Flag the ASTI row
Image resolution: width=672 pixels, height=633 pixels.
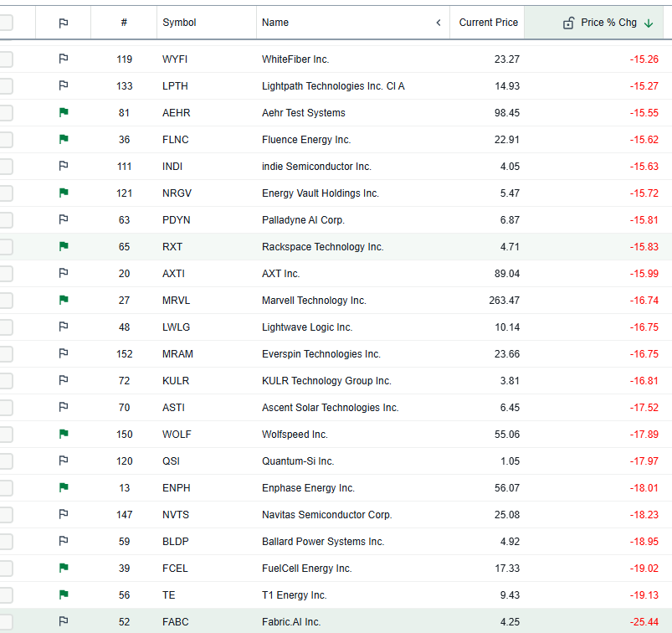click(x=64, y=407)
